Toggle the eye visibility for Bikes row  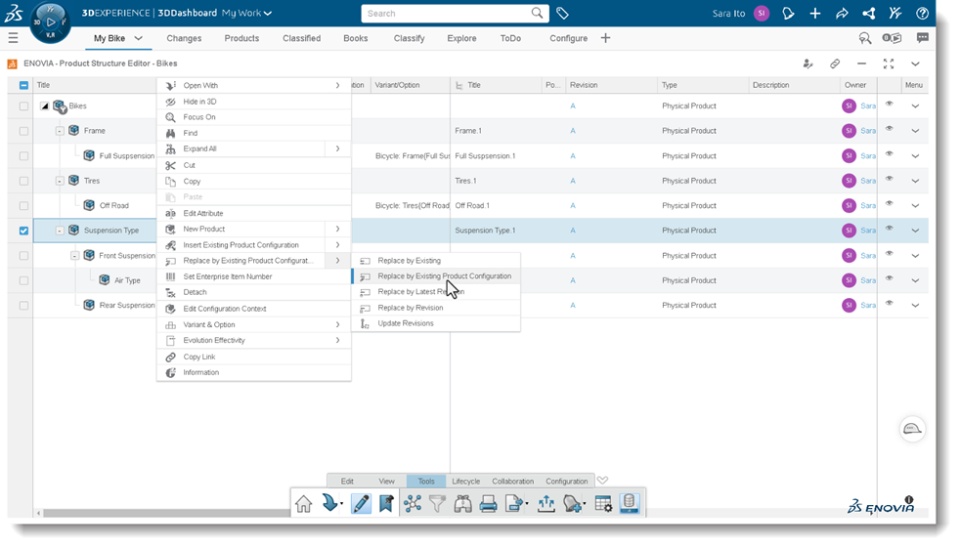click(890, 104)
